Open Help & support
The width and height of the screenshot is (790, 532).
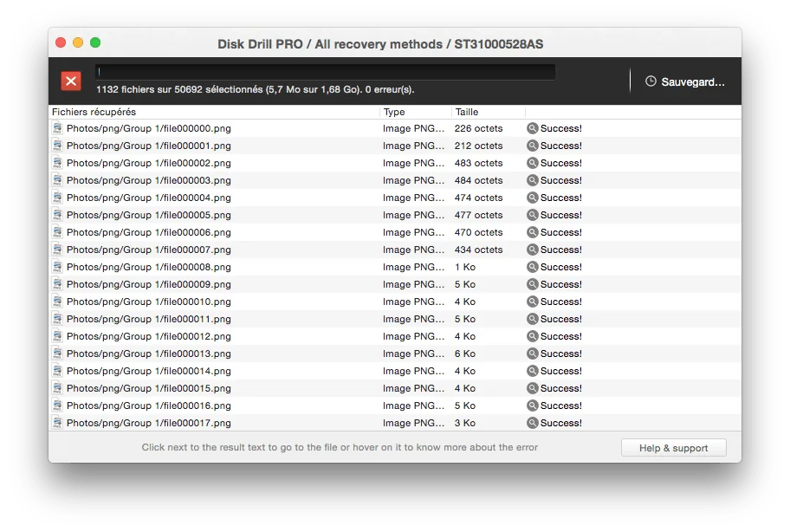click(x=674, y=448)
